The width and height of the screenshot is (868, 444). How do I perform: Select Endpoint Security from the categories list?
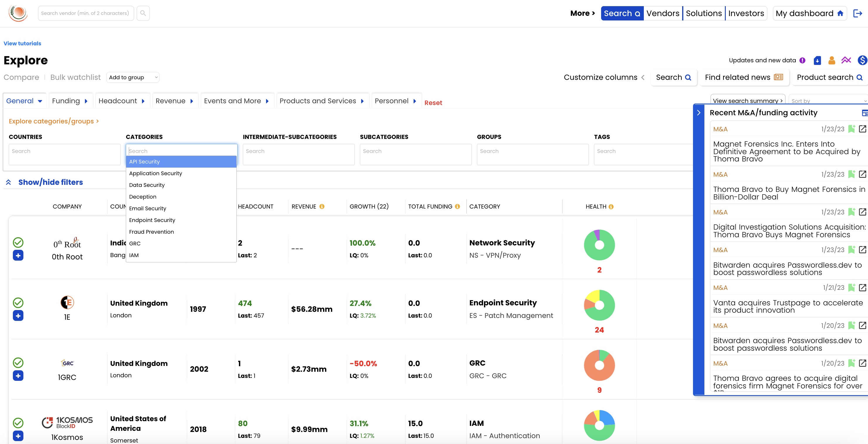click(152, 220)
